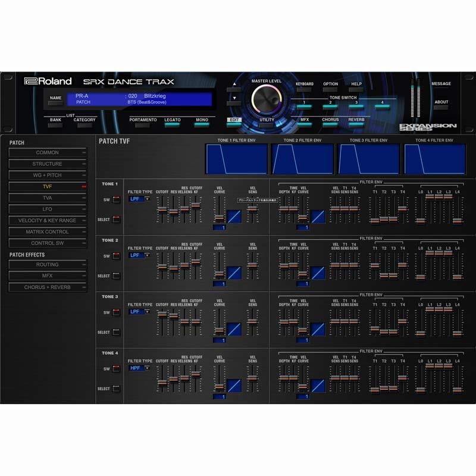Image resolution: width=476 pixels, height=476 pixels.
Task: Toggle Tone 3 SELECT button
Action: pos(116,332)
